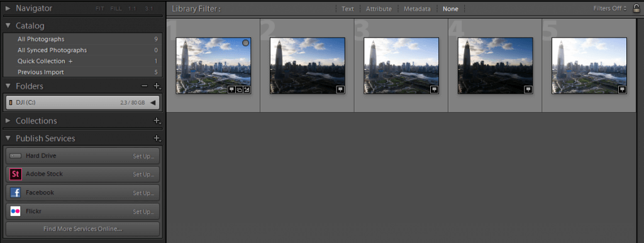Toggle quick collection marker on first photo

point(246,43)
